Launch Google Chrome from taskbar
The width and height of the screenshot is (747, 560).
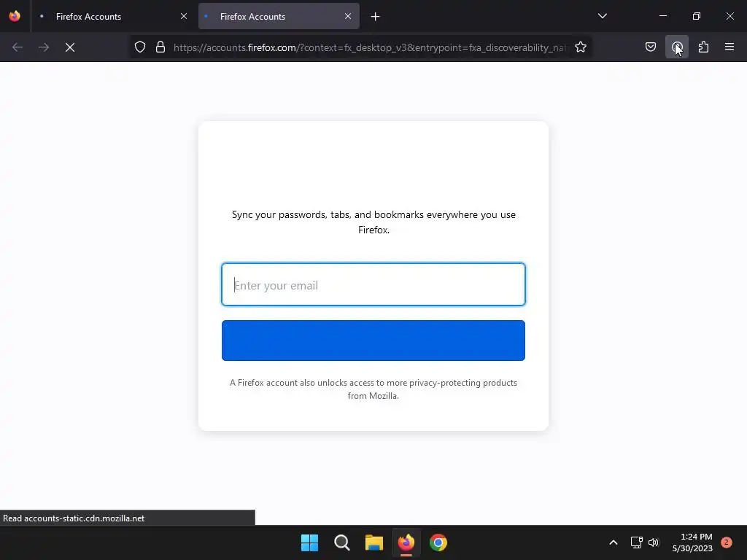pyautogui.click(x=438, y=542)
